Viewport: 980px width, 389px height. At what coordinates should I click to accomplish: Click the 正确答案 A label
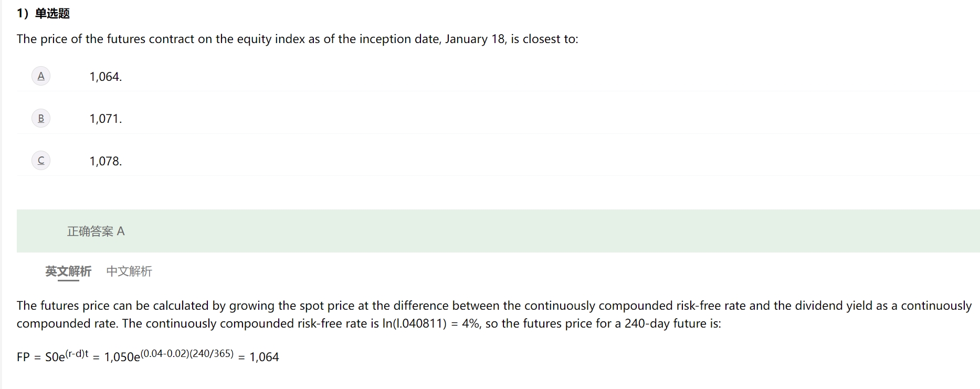click(96, 231)
